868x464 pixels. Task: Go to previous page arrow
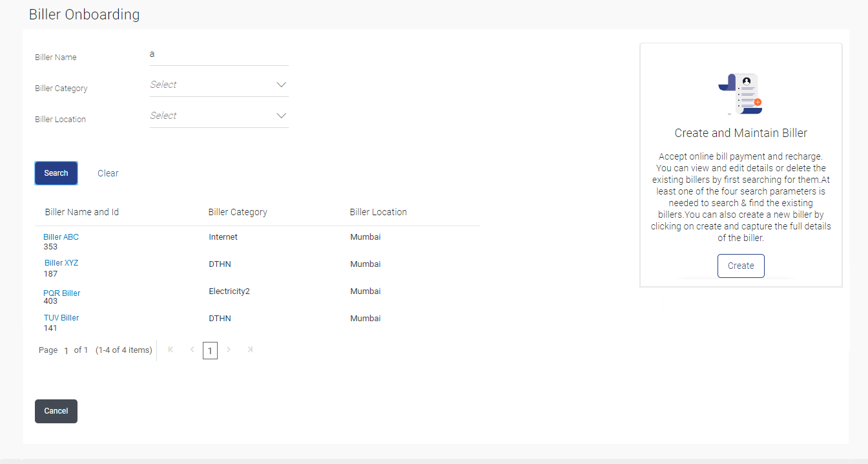192,350
